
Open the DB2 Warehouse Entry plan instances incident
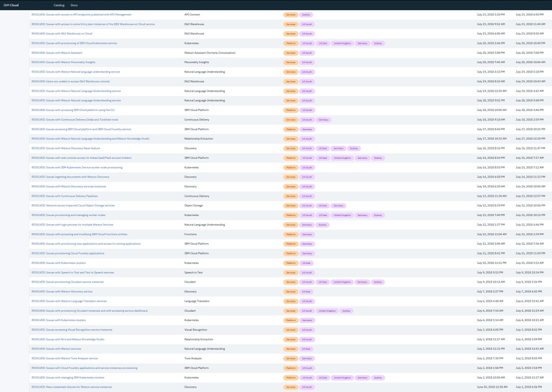(x=93, y=24)
